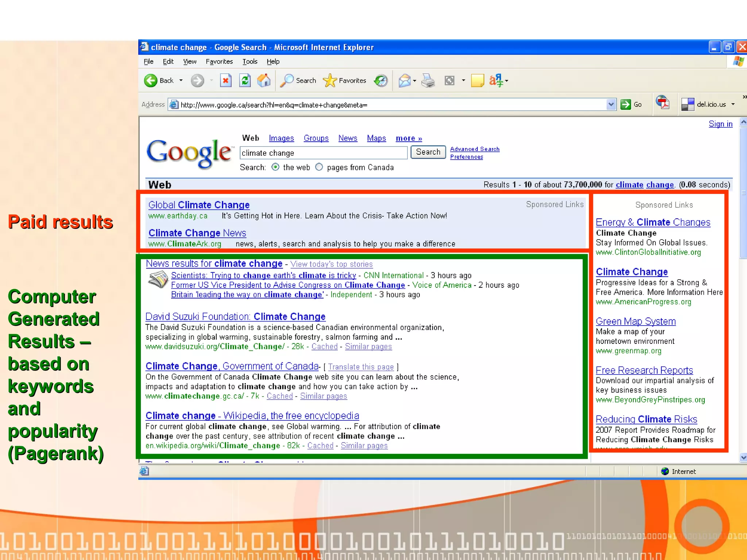Screen dimensions: 747x560
Task: Open the Preferences link
Action: [467, 157]
